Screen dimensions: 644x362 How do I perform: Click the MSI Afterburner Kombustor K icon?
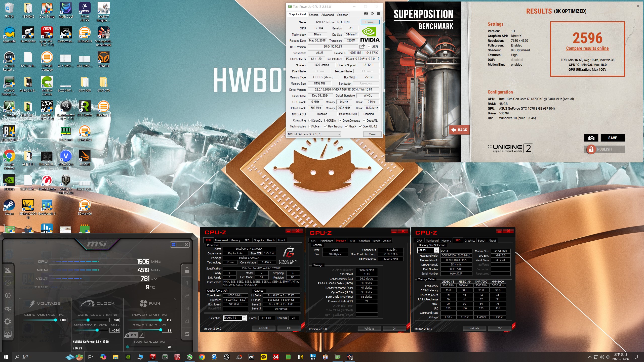(x=8, y=283)
